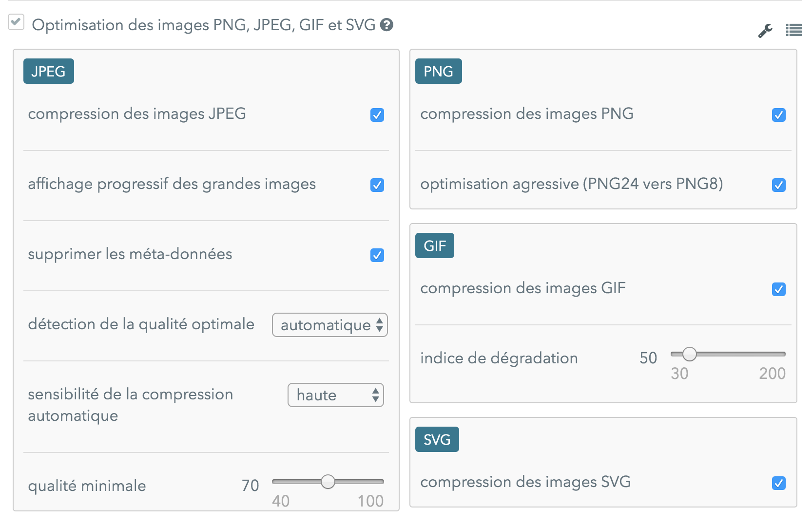Toggle the main image optimisation checkbox

[x=16, y=22]
